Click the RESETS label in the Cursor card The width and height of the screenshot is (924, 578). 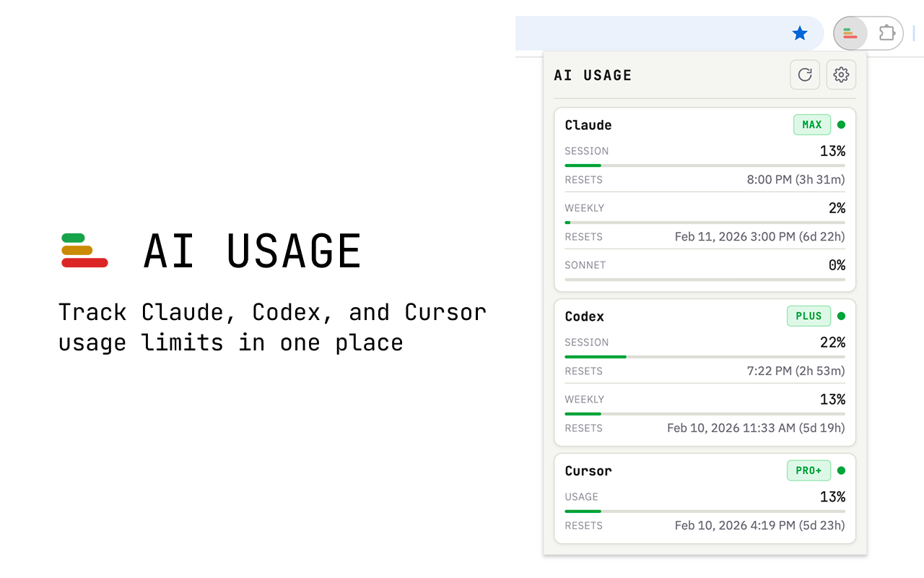pyautogui.click(x=584, y=526)
